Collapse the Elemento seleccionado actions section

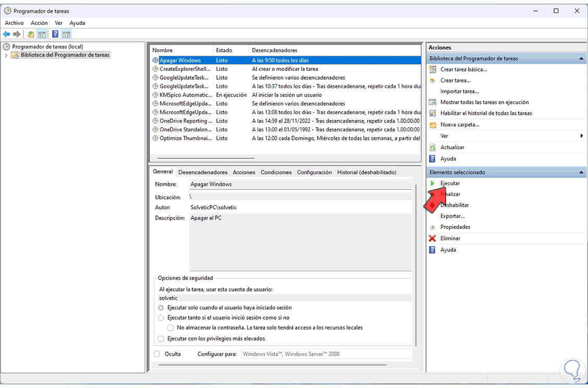(581, 172)
